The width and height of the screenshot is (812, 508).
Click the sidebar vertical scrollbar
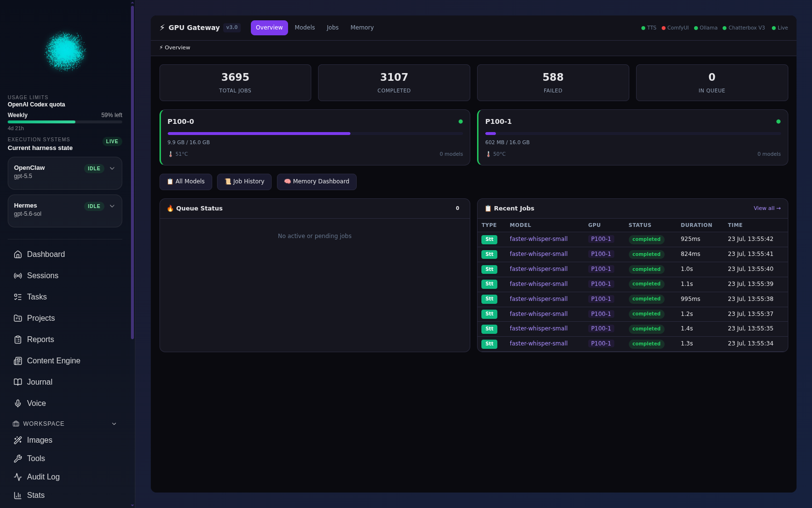(132, 172)
